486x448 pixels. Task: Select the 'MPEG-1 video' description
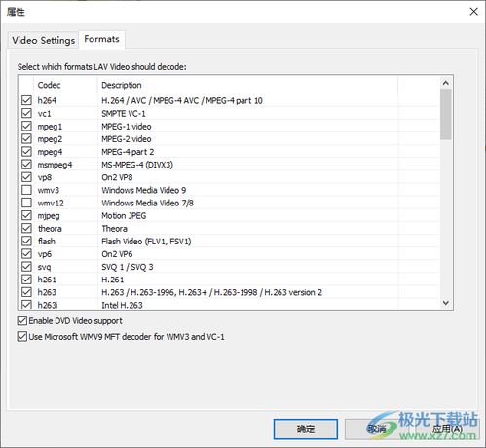[x=127, y=127]
